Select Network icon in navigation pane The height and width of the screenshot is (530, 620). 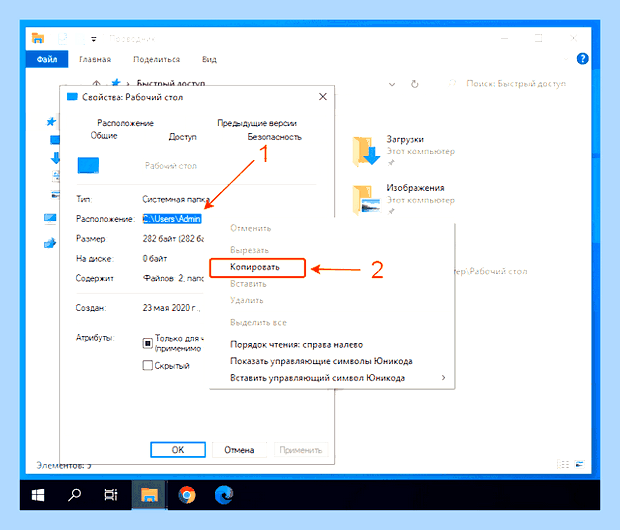click(x=50, y=243)
